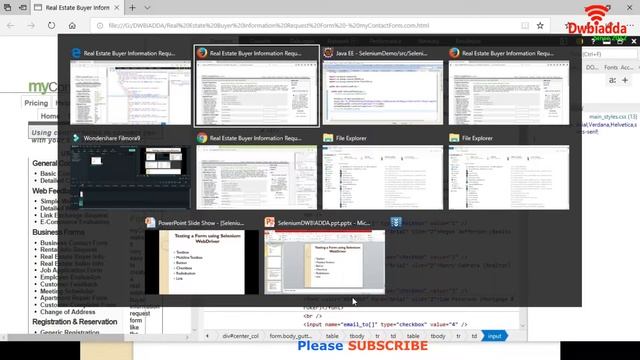Select div#center_col in the breadcrumb
This screenshot has width=640, height=360.
click(240, 336)
